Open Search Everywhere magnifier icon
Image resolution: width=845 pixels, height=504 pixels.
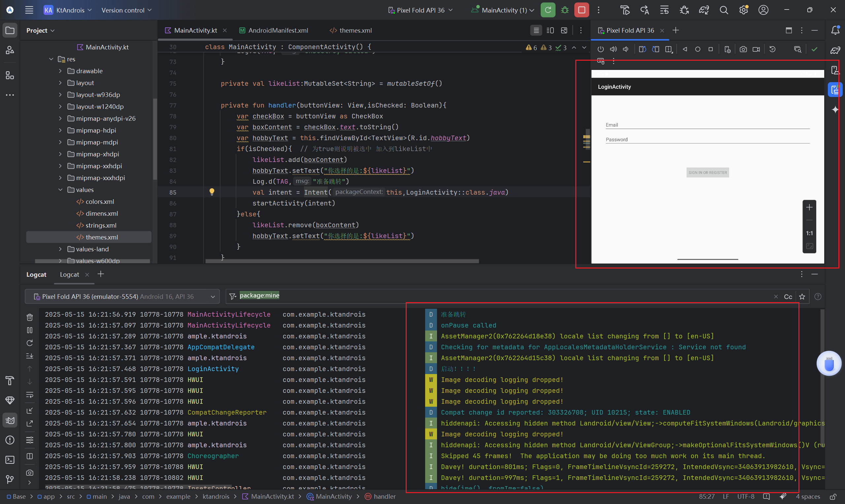click(724, 10)
